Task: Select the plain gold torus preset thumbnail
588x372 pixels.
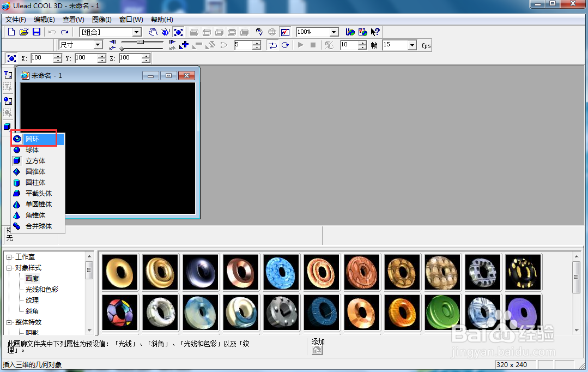Action: click(120, 273)
